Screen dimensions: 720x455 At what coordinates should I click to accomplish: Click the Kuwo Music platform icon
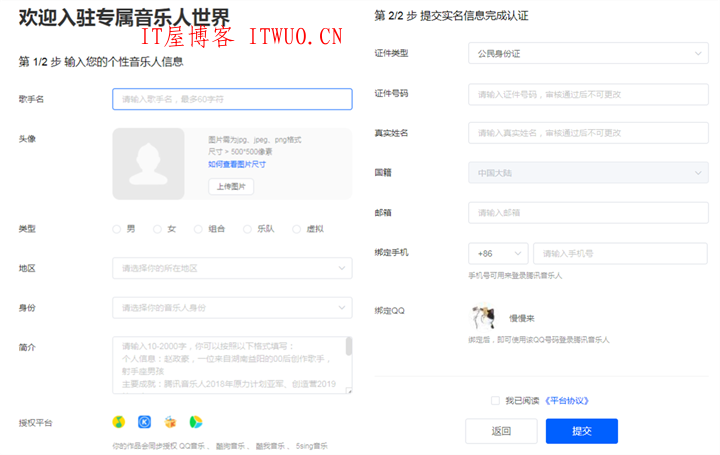(x=170, y=421)
